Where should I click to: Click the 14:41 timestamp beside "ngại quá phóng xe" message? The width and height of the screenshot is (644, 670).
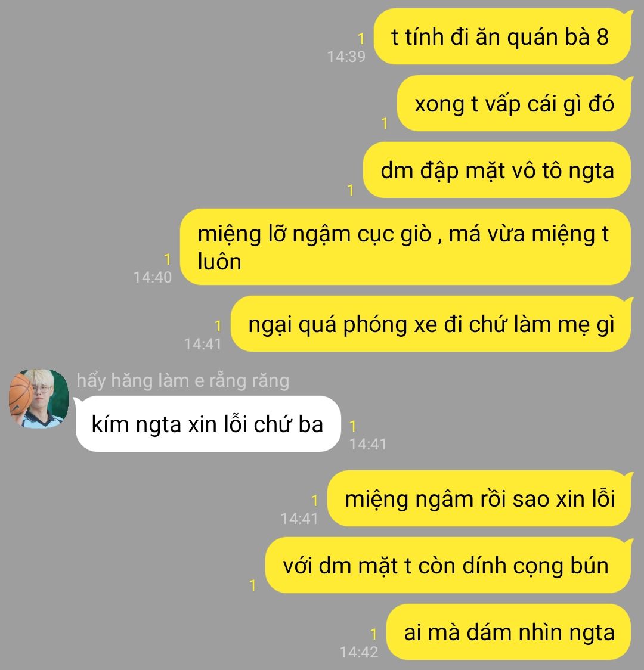point(203,345)
